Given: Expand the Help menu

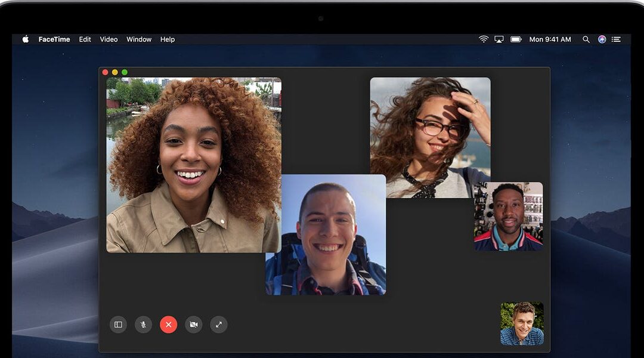Looking at the screenshot, I should (168, 39).
